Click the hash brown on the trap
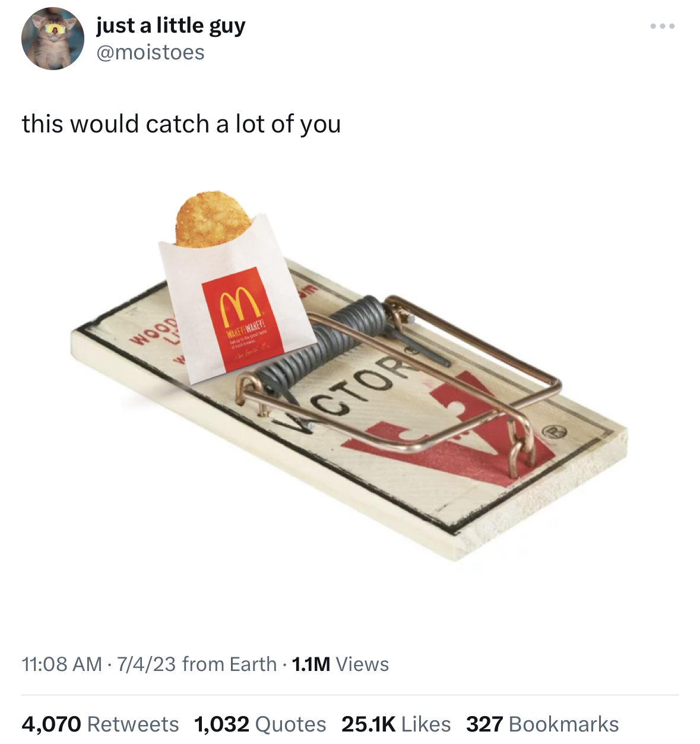The width and height of the screenshot is (700, 744). tap(213, 219)
